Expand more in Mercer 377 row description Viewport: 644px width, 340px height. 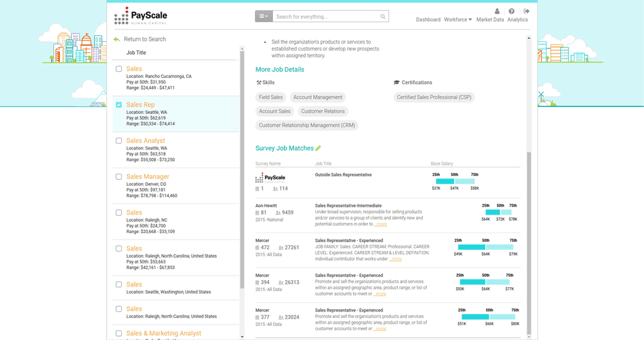point(381,329)
